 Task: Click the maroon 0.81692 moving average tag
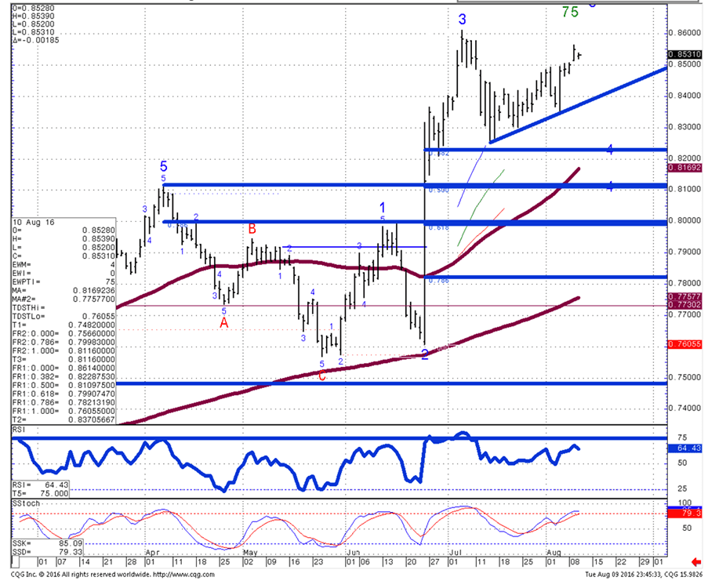coord(684,168)
